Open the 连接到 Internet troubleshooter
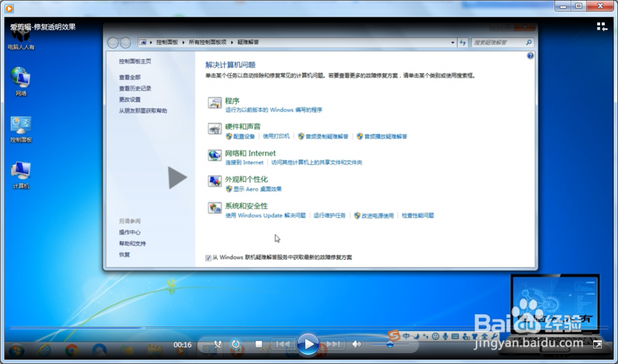This screenshot has height=364, width=618. (x=244, y=163)
